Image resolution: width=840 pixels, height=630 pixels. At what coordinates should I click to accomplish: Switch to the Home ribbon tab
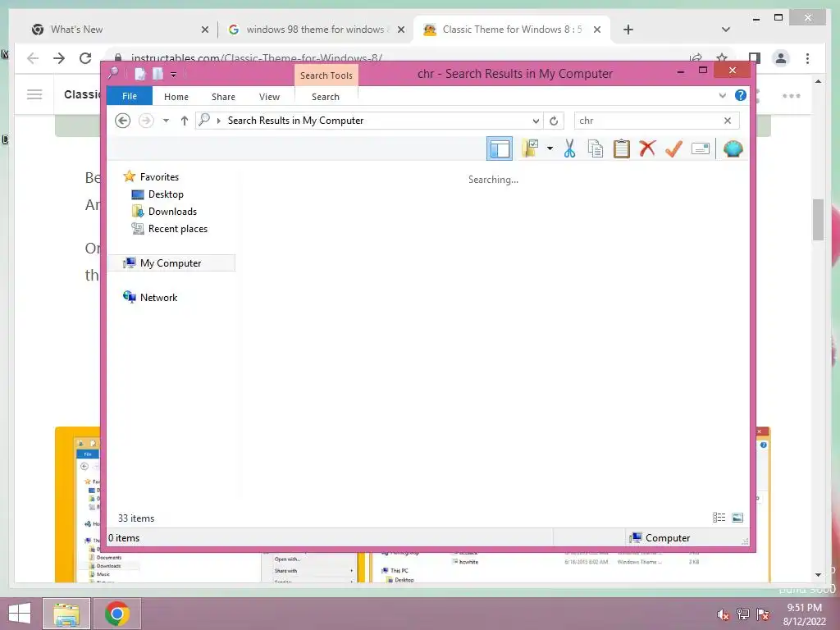coord(176,97)
